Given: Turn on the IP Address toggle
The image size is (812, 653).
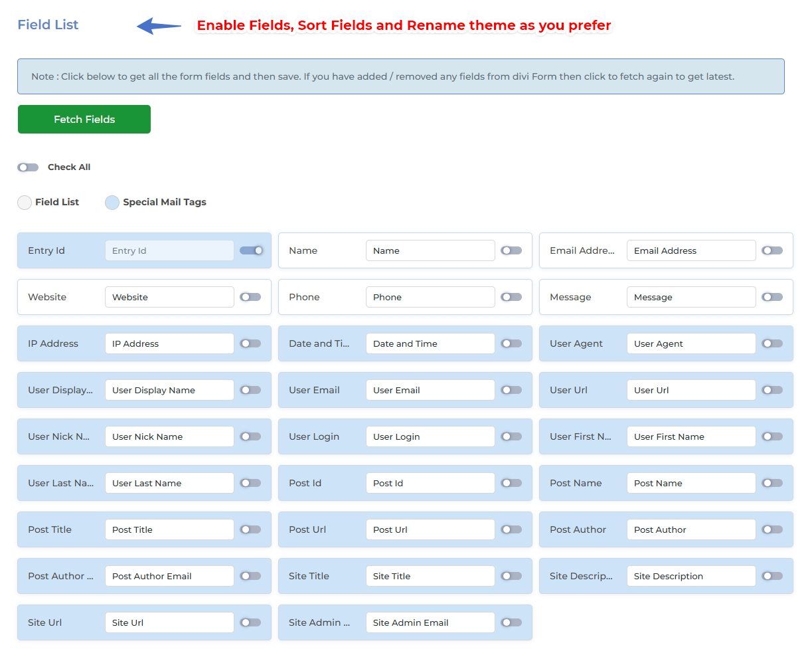Looking at the screenshot, I should [250, 343].
